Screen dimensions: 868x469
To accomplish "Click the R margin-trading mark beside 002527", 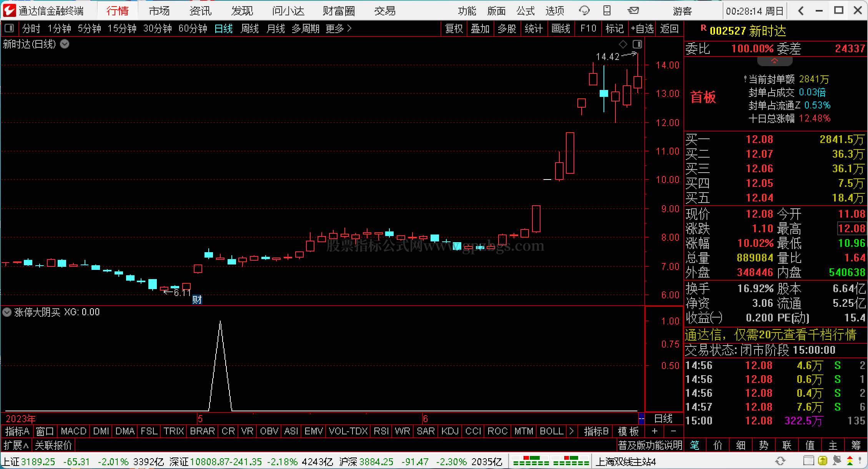I will pos(703,28).
